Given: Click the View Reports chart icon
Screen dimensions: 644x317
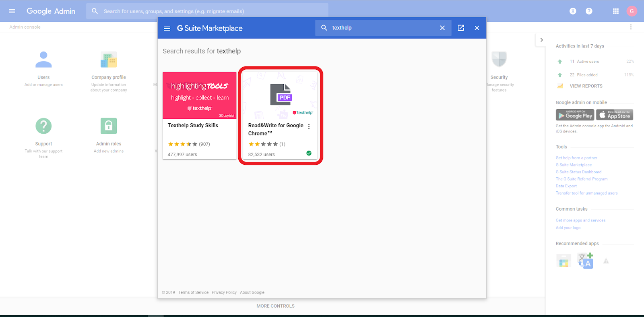Looking at the screenshot, I should point(560,86).
